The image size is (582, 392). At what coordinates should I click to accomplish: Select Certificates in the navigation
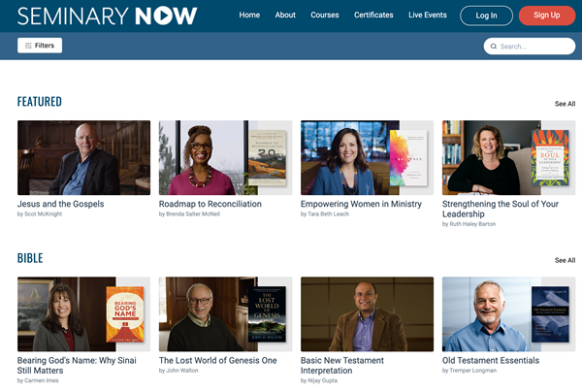coord(373,15)
